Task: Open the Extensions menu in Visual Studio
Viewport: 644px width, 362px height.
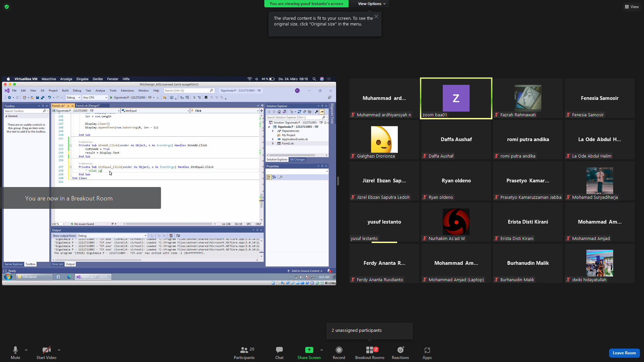Action: tap(127, 90)
